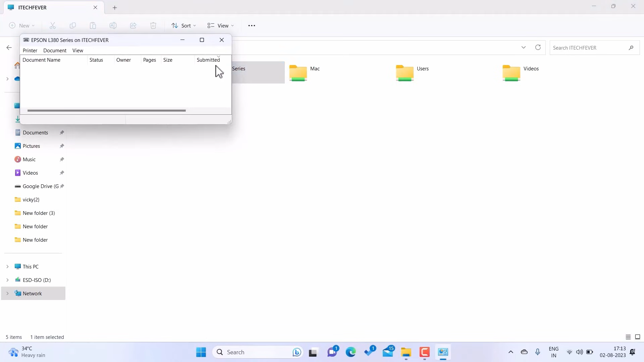The width and height of the screenshot is (644, 362).
Task: Open vicky{2} folder in sidebar
Action: (31, 199)
